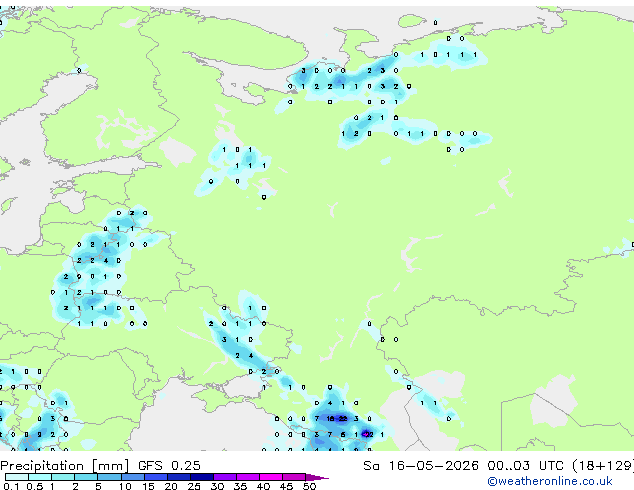Open the weatheronline.co.uk copyright link

click(x=550, y=481)
